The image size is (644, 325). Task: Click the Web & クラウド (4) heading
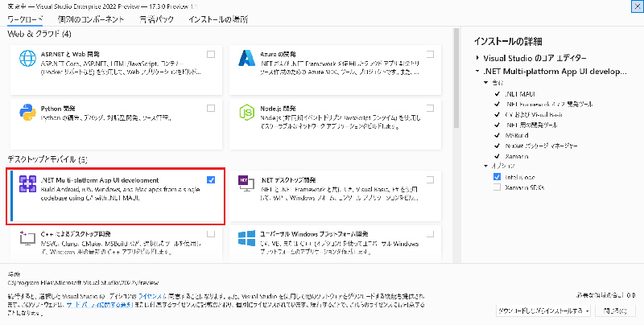(39, 34)
